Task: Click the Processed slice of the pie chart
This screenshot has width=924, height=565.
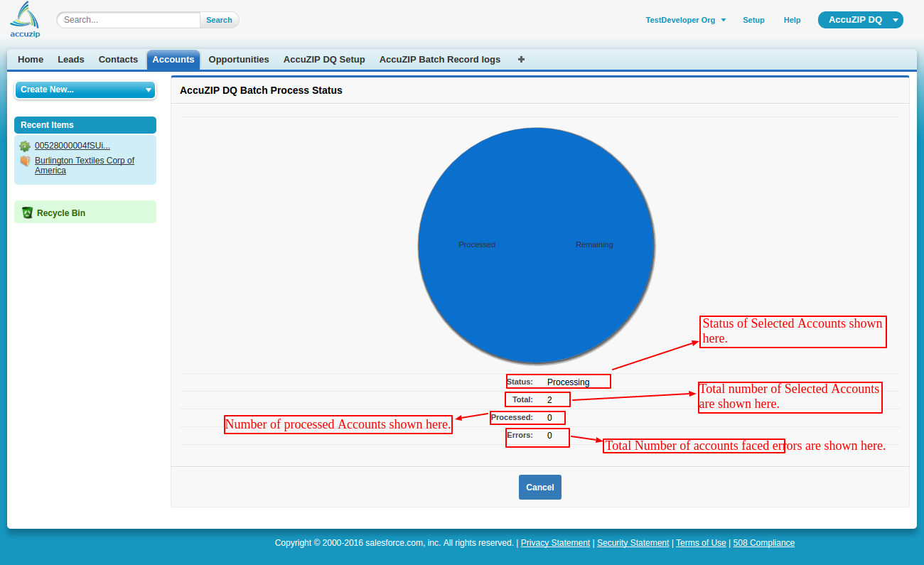Action: click(476, 244)
